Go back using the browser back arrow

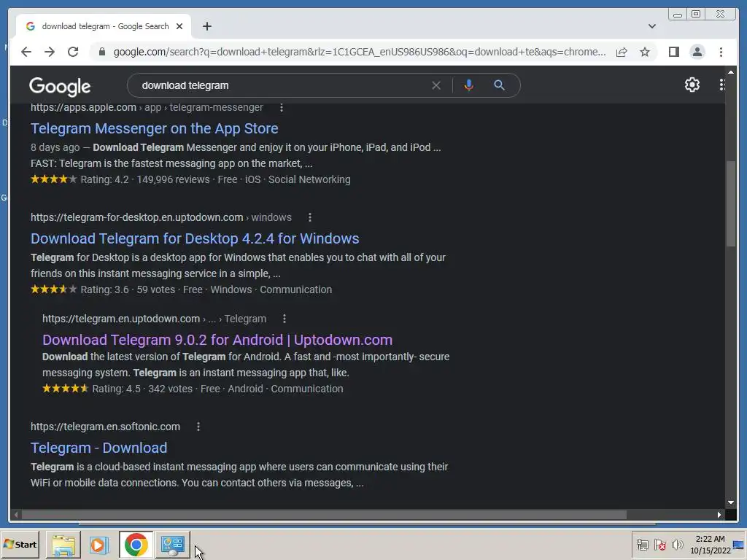click(x=26, y=52)
